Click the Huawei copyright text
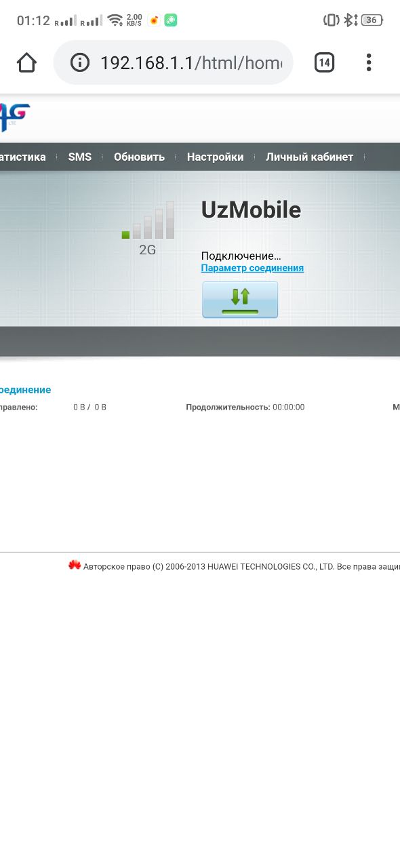400x868 pixels. click(241, 566)
